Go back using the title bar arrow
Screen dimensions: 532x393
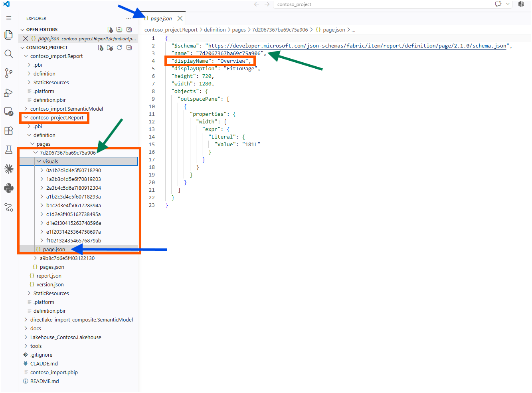pyautogui.click(x=257, y=4)
